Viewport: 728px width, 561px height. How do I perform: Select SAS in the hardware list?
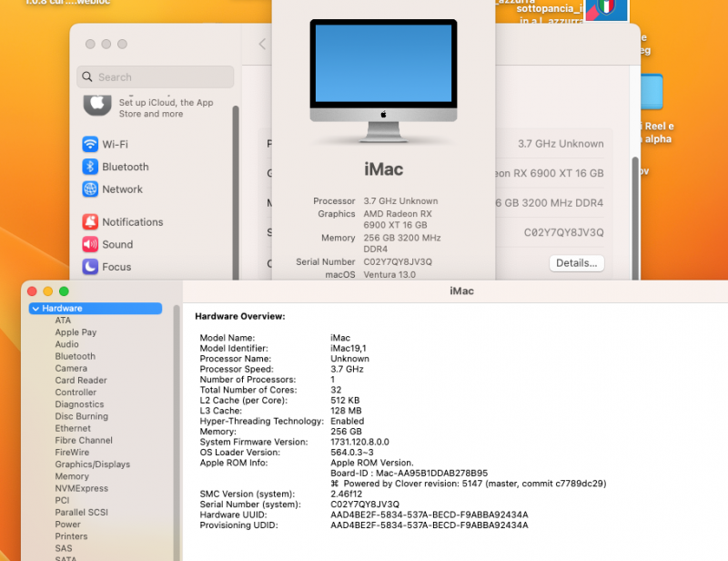64,548
